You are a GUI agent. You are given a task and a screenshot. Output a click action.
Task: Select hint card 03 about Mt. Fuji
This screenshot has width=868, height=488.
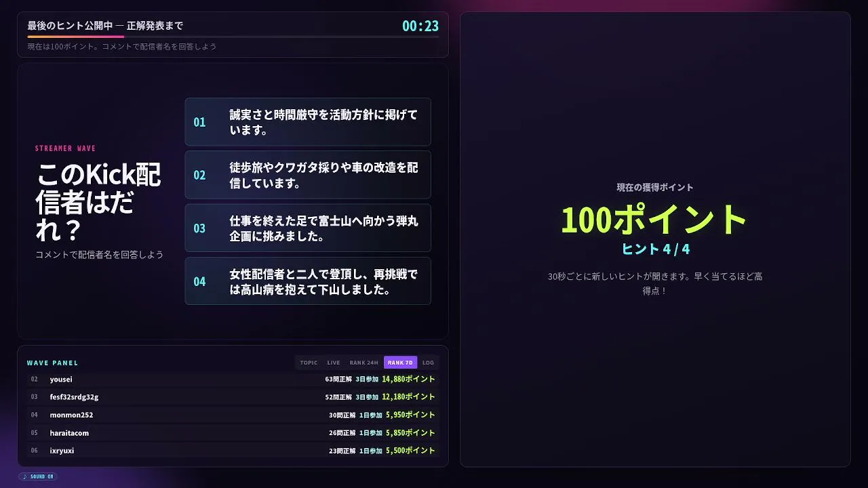tap(308, 228)
